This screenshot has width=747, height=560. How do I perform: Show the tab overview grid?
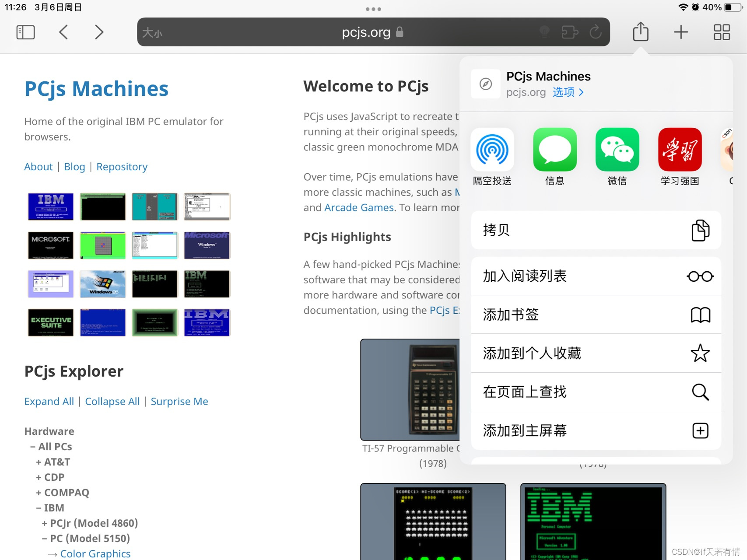pyautogui.click(x=722, y=32)
